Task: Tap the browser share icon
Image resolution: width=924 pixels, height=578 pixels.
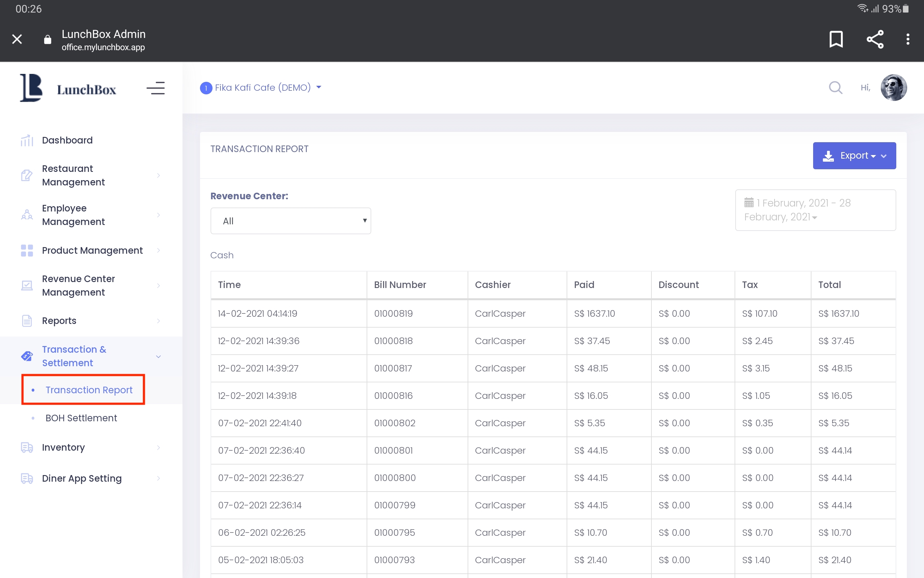Action: tap(875, 39)
